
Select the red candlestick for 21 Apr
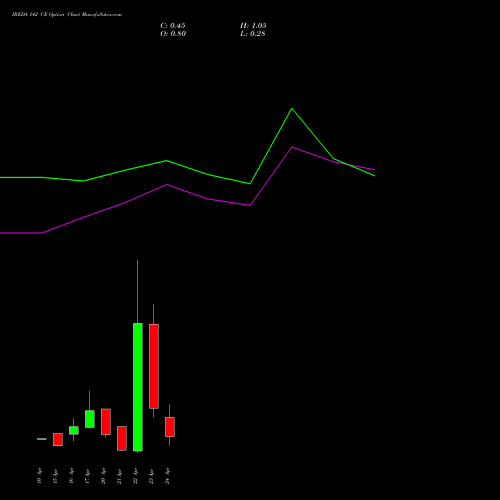click(122, 438)
